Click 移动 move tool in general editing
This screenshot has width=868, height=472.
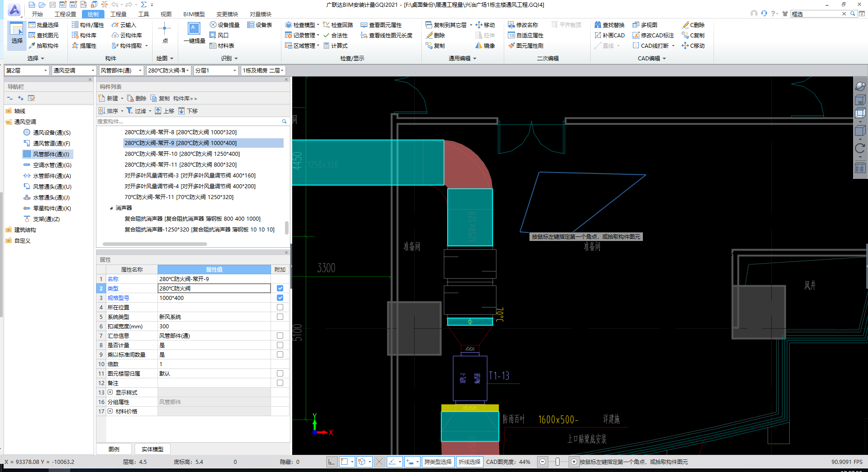point(485,25)
